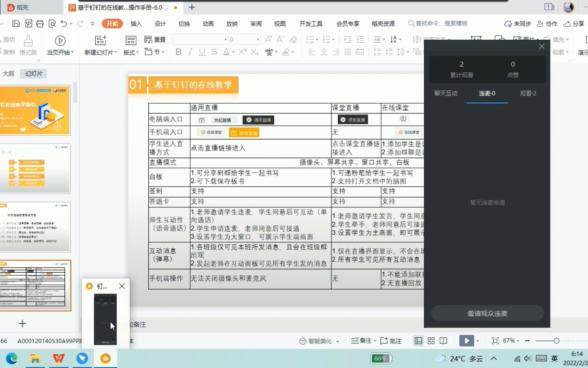Image resolution: width=588 pixels, height=368 pixels.
Task: Toggle align text right
Action: point(336,52)
